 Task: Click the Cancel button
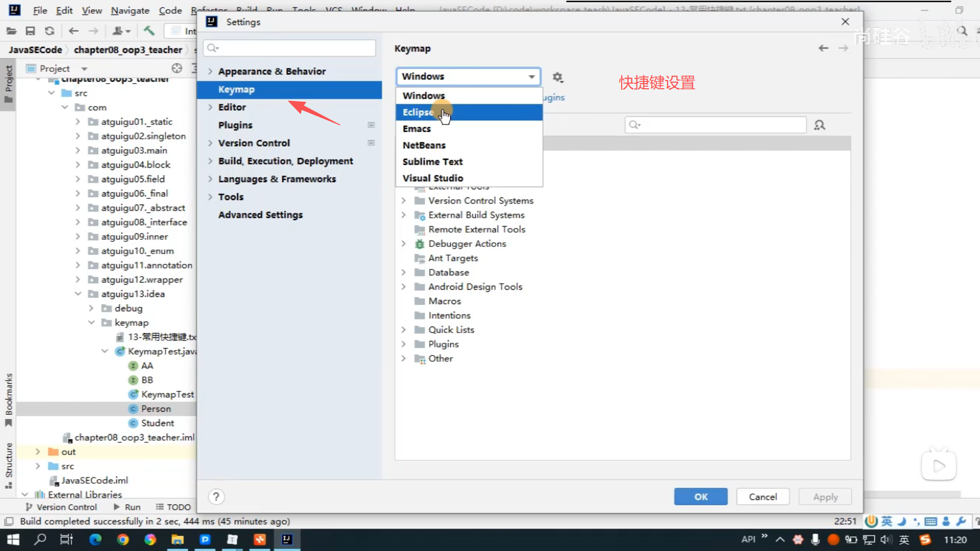point(763,496)
